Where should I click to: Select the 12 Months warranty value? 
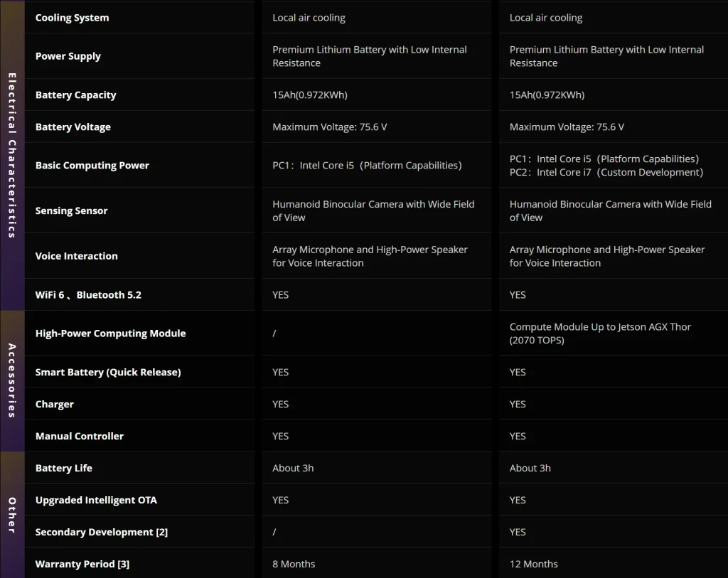point(534,564)
